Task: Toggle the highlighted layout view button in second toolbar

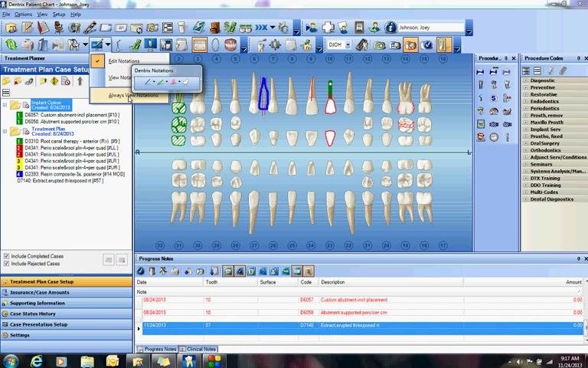Action: [x=200, y=45]
